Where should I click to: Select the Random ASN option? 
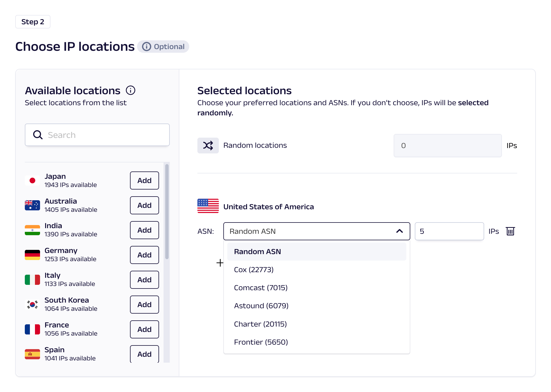tap(257, 251)
